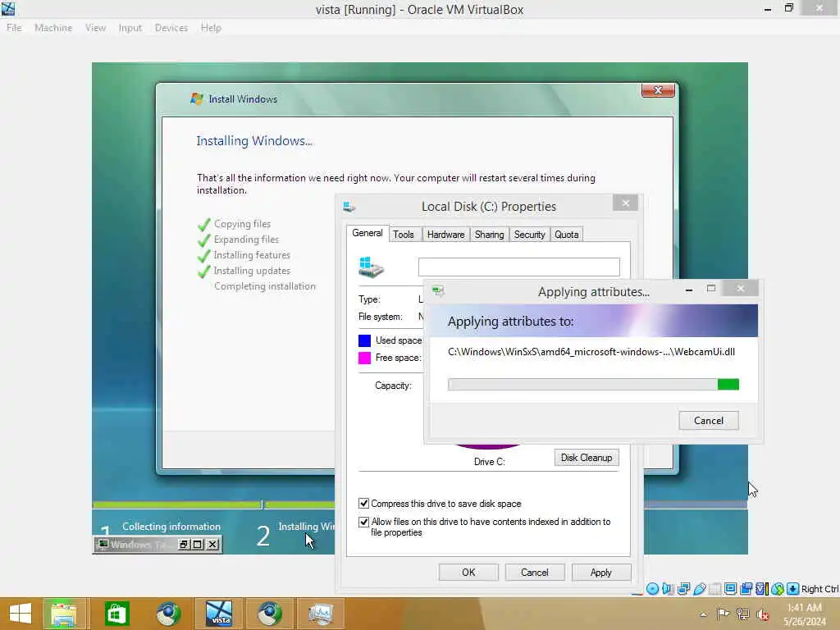The height and width of the screenshot is (630, 840).
Task: Click the Applying attributes dialog title icon
Action: (438, 291)
